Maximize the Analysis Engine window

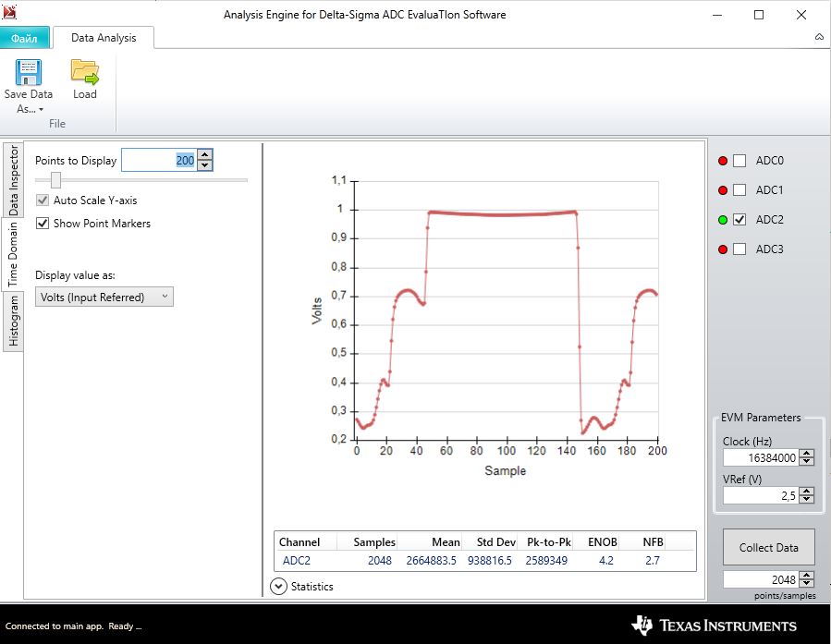click(x=759, y=15)
